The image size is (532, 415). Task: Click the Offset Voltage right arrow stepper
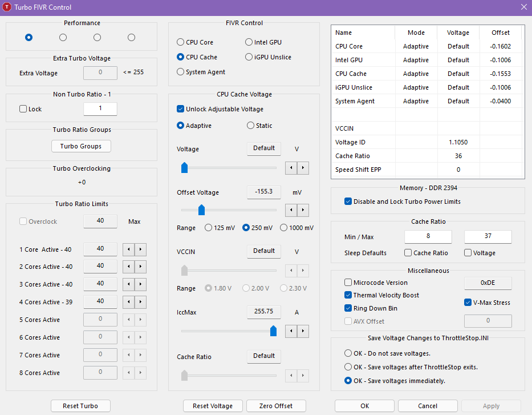coord(303,210)
